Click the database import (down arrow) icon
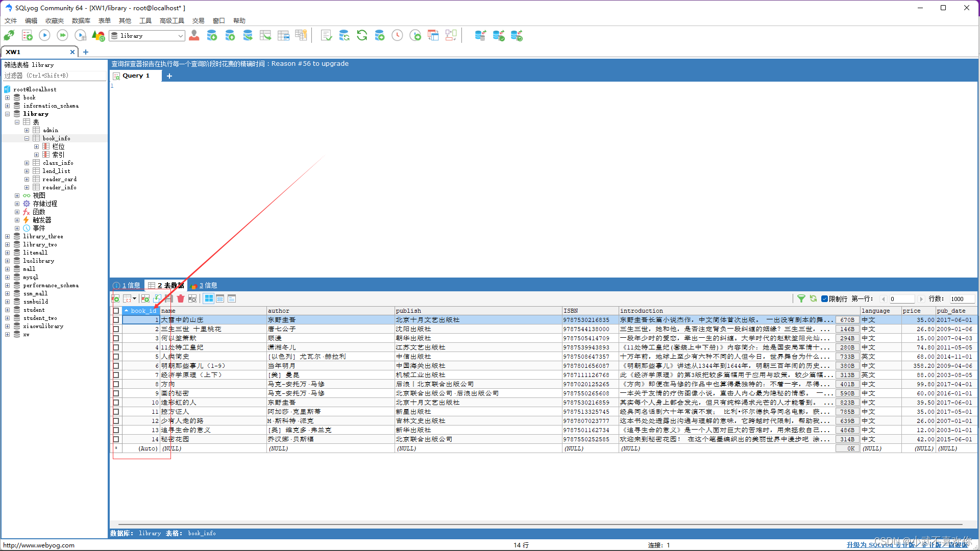 (x=212, y=36)
